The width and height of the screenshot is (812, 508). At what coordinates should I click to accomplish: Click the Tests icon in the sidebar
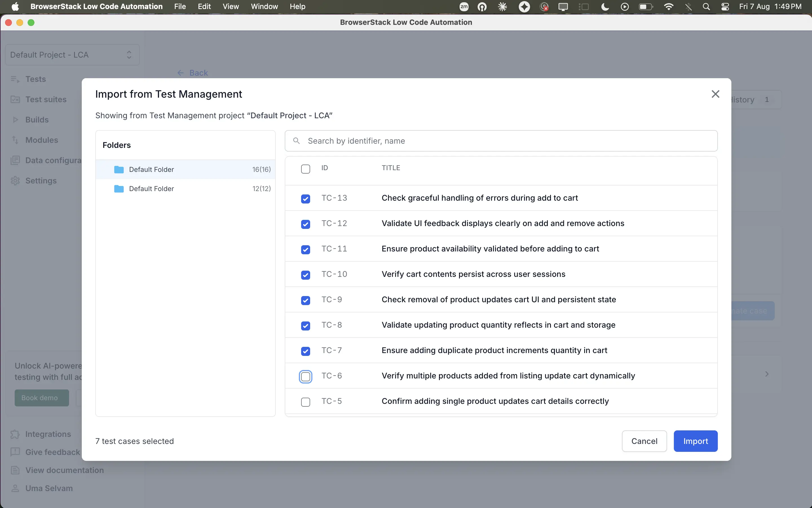(15, 79)
